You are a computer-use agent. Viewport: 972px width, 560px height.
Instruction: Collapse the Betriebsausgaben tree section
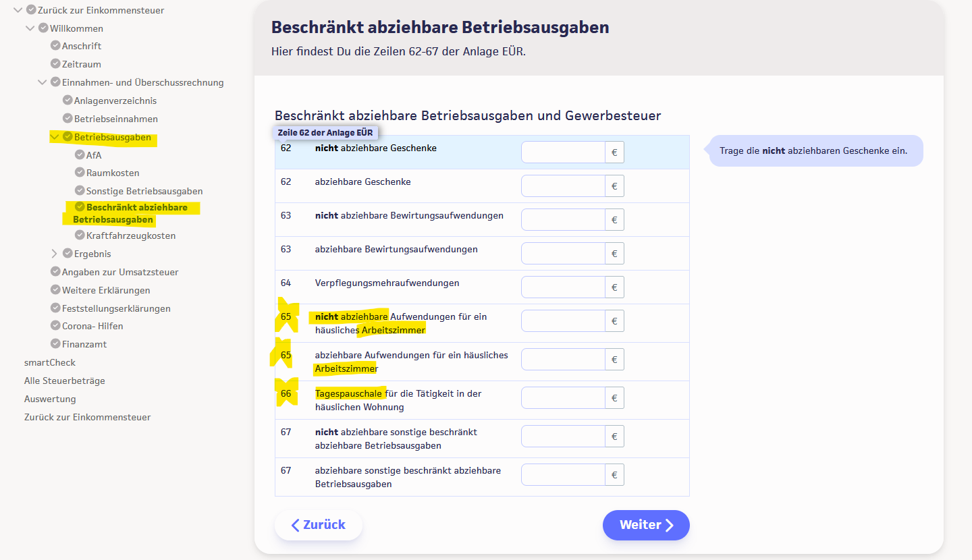(x=55, y=137)
